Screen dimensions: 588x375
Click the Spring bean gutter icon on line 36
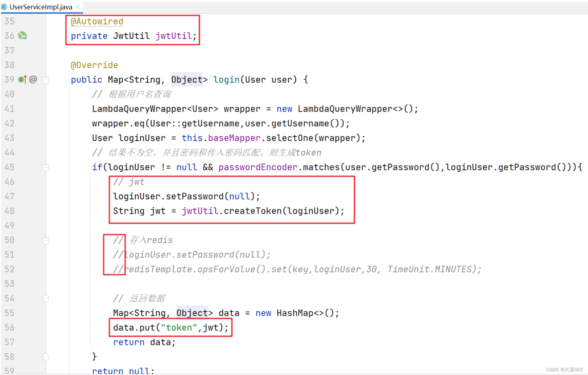(x=23, y=35)
